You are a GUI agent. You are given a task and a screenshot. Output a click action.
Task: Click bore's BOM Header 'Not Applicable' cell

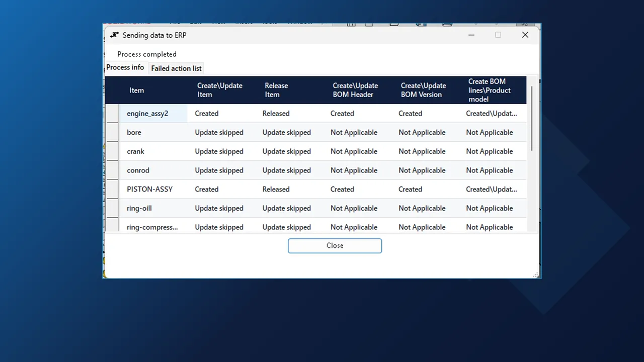(x=357, y=133)
